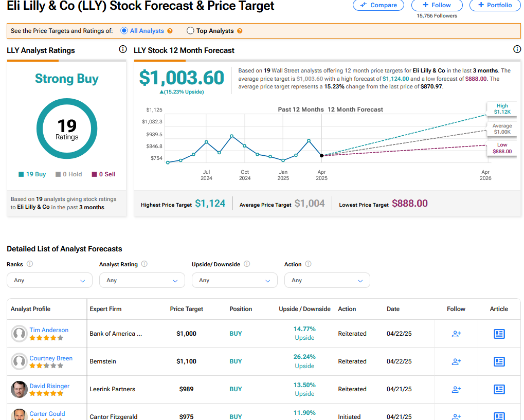Click follow icon for David Risinger
This screenshot has height=420, width=524.
click(456, 389)
